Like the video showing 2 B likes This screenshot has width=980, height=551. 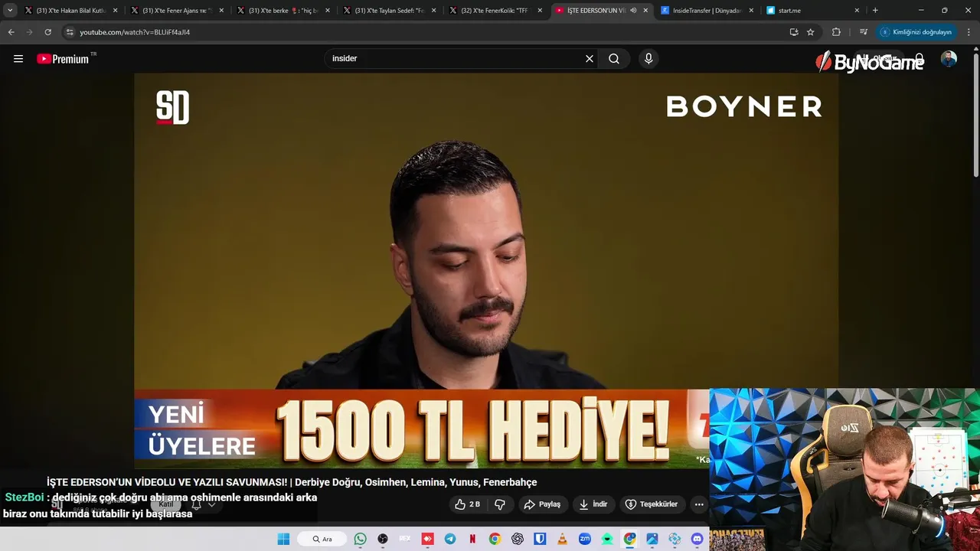(x=468, y=504)
